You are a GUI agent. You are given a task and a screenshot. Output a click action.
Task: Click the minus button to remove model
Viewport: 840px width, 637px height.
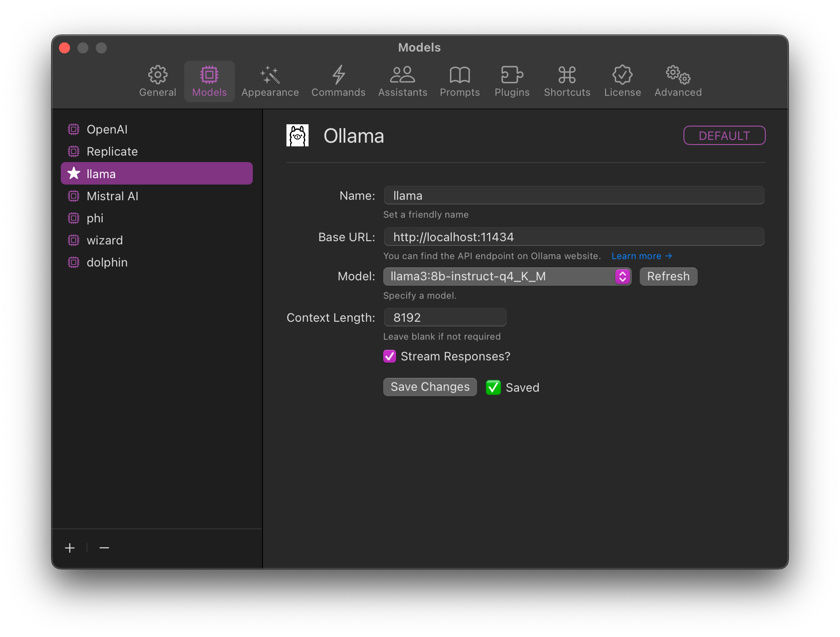104,548
